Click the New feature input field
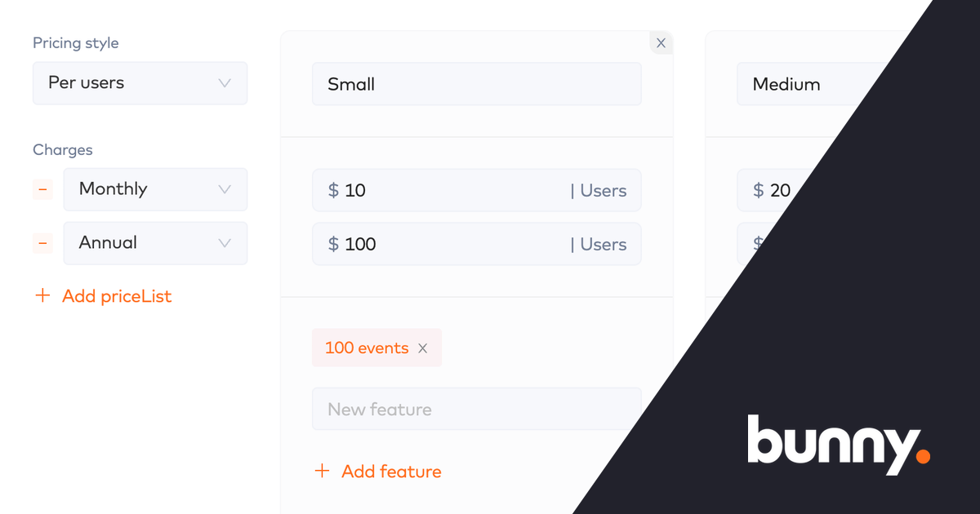Viewport: 980px width, 514px height. (x=476, y=409)
